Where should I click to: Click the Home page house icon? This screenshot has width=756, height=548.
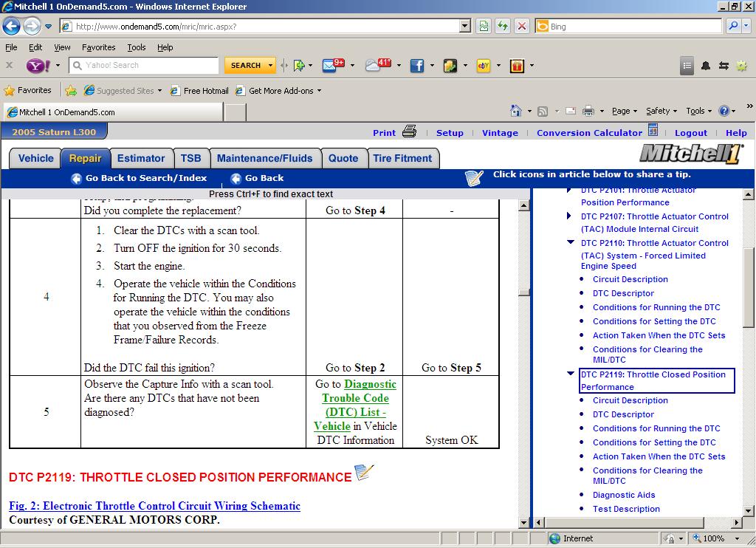coord(516,111)
